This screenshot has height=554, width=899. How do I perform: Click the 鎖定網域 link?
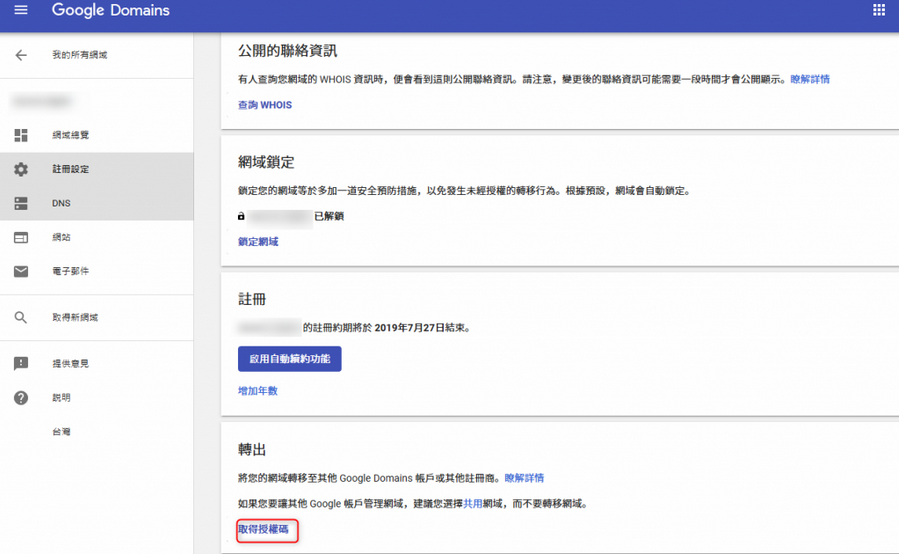click(258, 241)
